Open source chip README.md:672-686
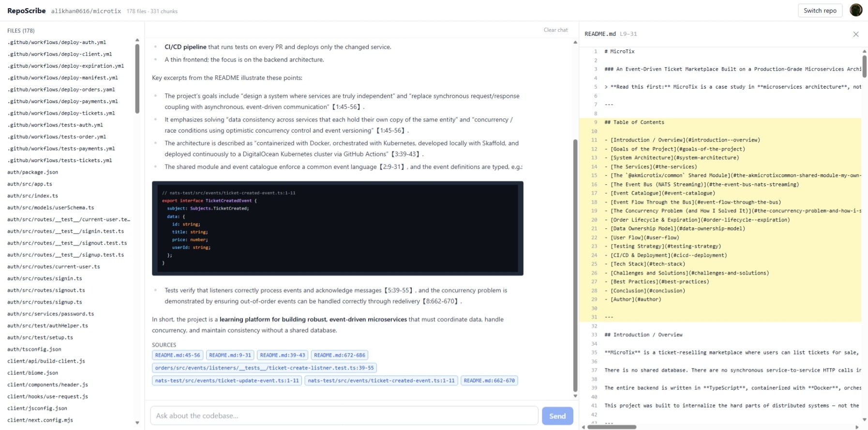This screenshot has width=868, height=430. [340, 355]
